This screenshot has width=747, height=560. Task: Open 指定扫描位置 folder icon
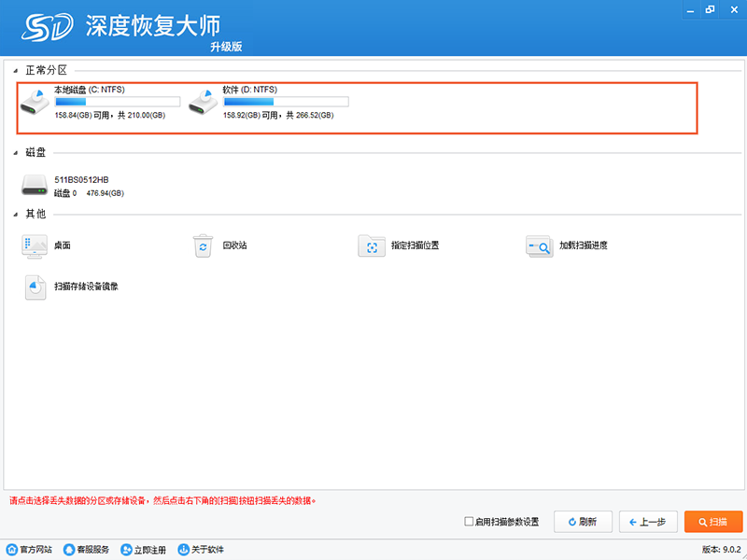372,245
